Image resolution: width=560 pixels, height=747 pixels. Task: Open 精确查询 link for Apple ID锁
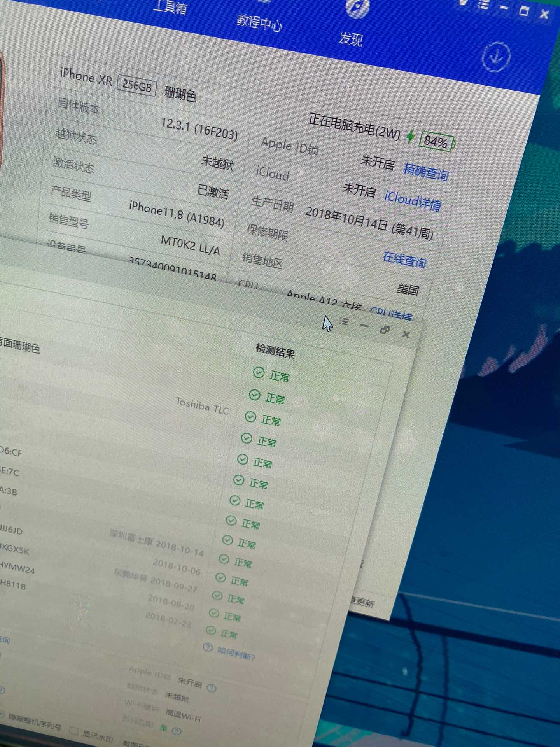(426, 172)
